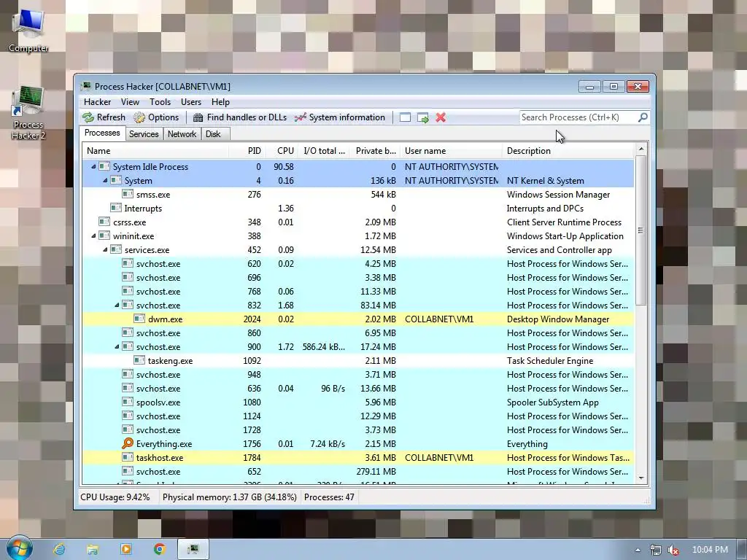Open the Computer desktop icon

[x=28, y=31]
